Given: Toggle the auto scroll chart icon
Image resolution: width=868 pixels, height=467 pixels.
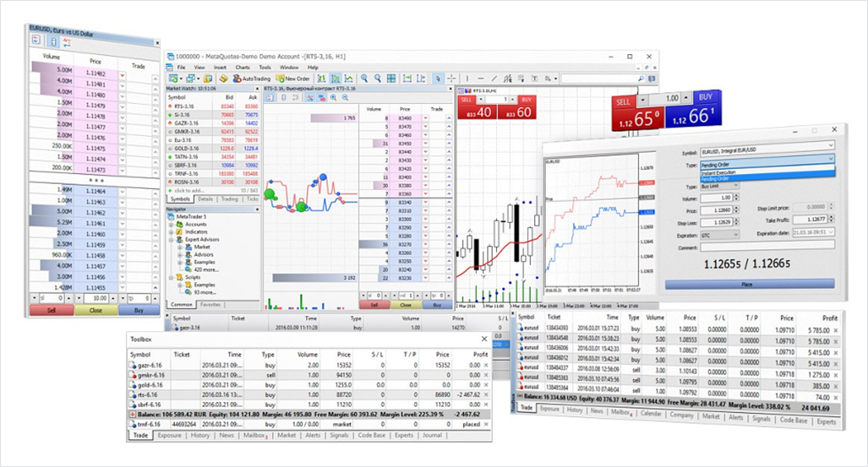Looking at the screenshot, I should (x=407, y=79).
